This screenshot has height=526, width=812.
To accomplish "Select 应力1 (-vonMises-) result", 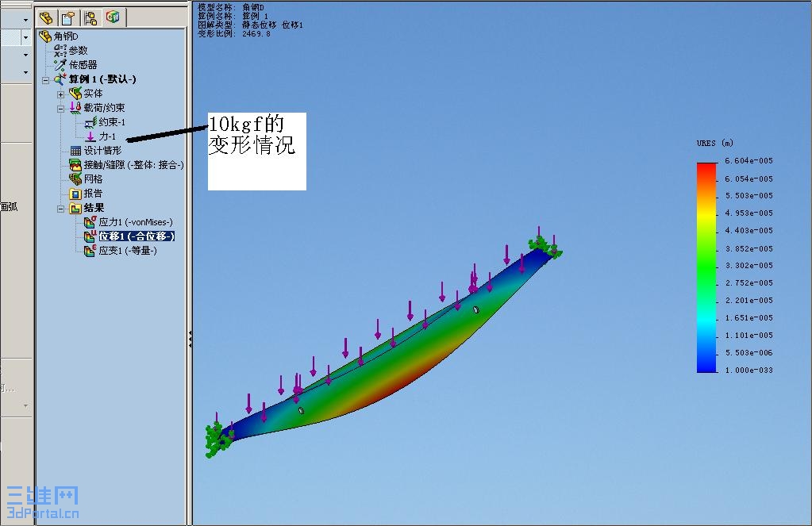I will click(x=136, y=222).
